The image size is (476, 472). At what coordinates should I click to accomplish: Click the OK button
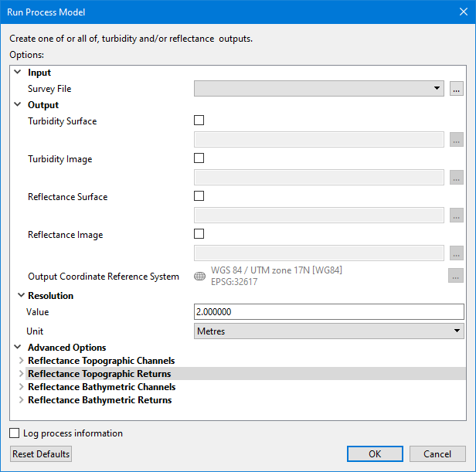click(375, 454)
